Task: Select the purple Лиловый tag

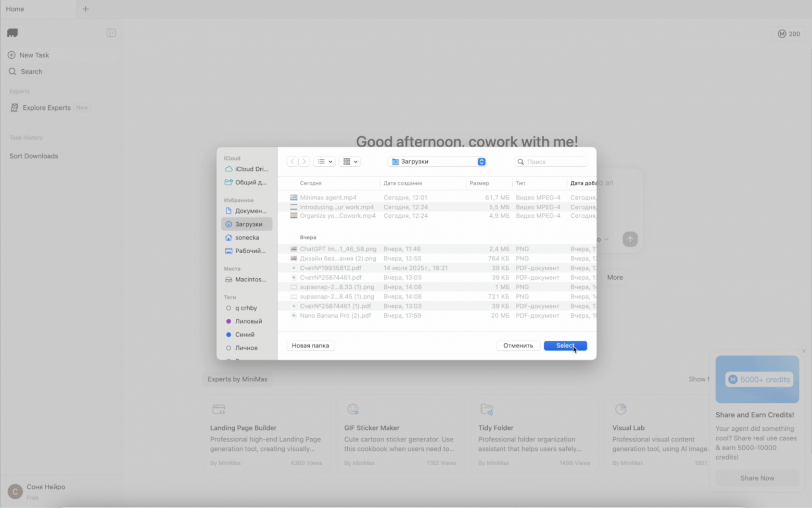Action: pyautogui.click(x=248, y=321)
